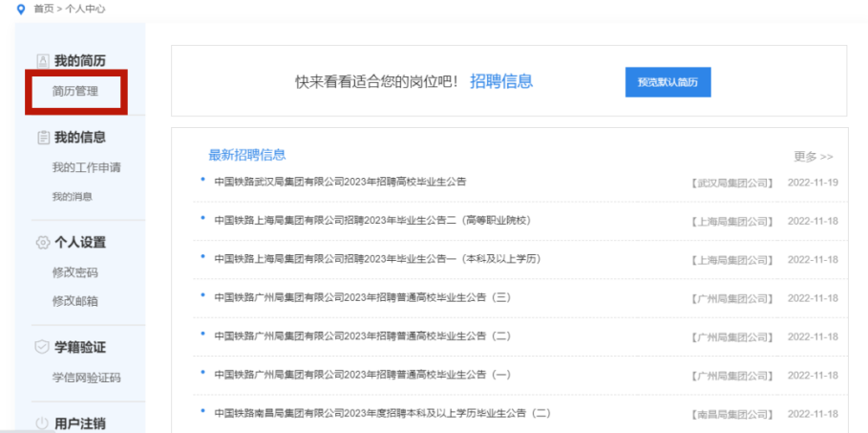Image resolution: width=868 pixels, height=433 pixels.
Task: Click the shield icon beside 学籍验证
Action: coord(42,348)
